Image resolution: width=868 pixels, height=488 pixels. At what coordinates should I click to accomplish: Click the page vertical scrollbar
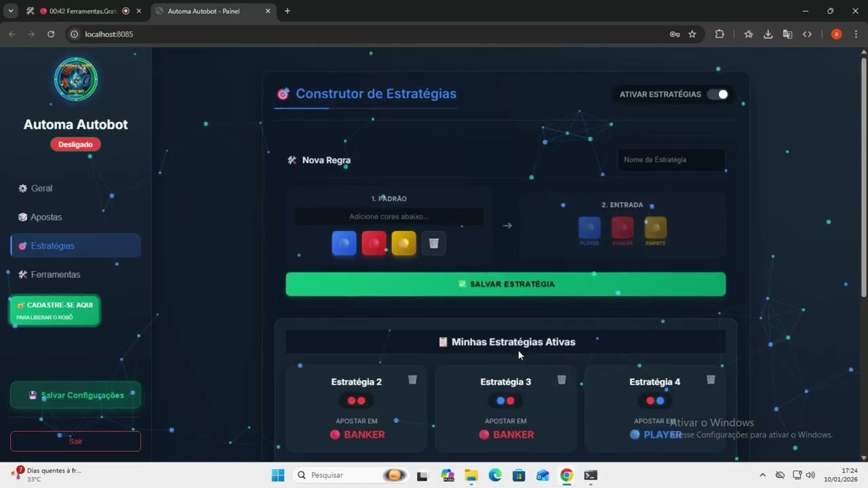[x=863, y=176]
